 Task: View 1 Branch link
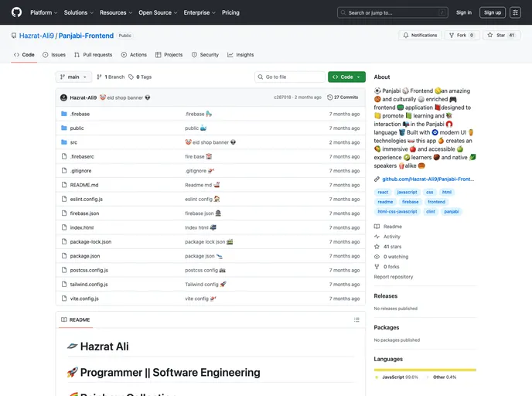click(111, 77)
